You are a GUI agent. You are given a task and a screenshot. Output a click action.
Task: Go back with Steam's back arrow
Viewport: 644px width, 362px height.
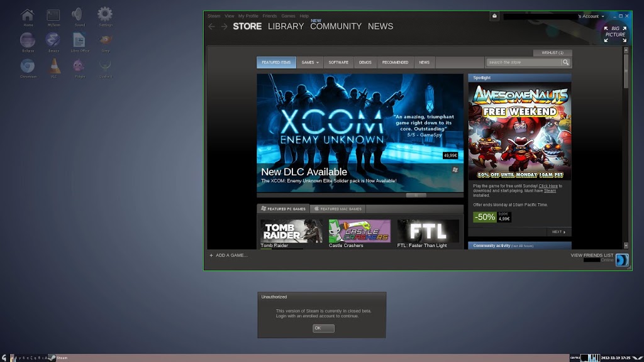tap(211, 26)
